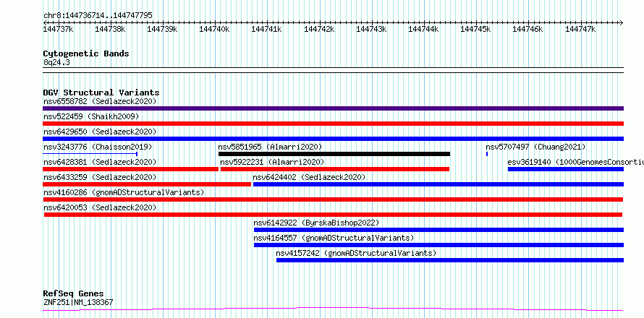Click the 144739k ruler mark
This screenshot has height=318, width=644.
[x=163, y=29]
